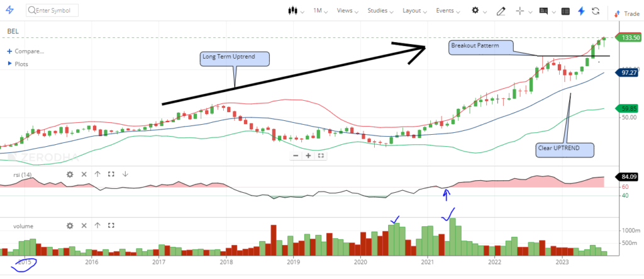
Task: Expand the Plots list
Action: (18, 64)
